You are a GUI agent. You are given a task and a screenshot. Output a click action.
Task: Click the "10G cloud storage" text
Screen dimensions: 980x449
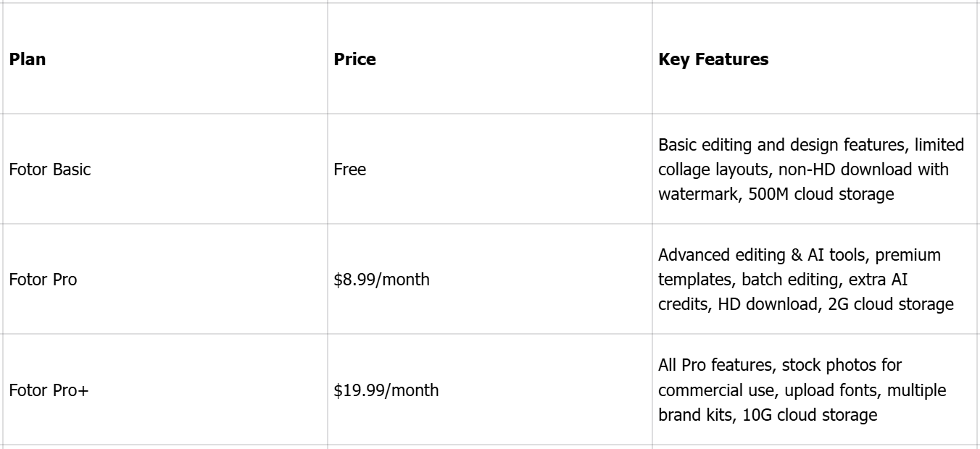pyautogui.click(x=809, y=415)
